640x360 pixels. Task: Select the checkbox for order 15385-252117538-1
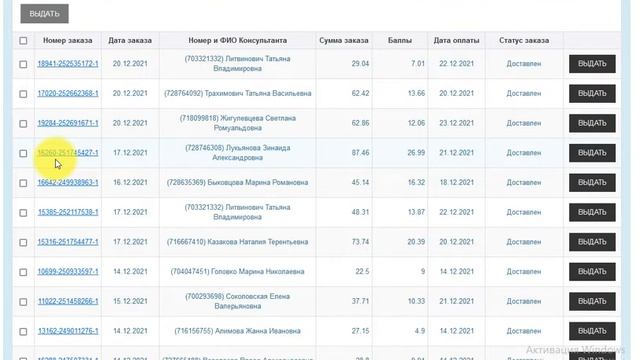pyautogui.click(x=23, y=213)
